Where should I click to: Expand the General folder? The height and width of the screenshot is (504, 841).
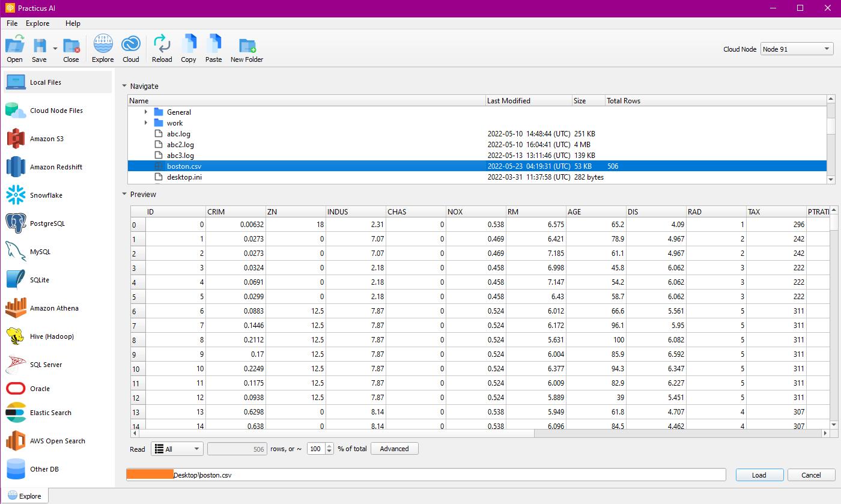[x=145, y=112]
